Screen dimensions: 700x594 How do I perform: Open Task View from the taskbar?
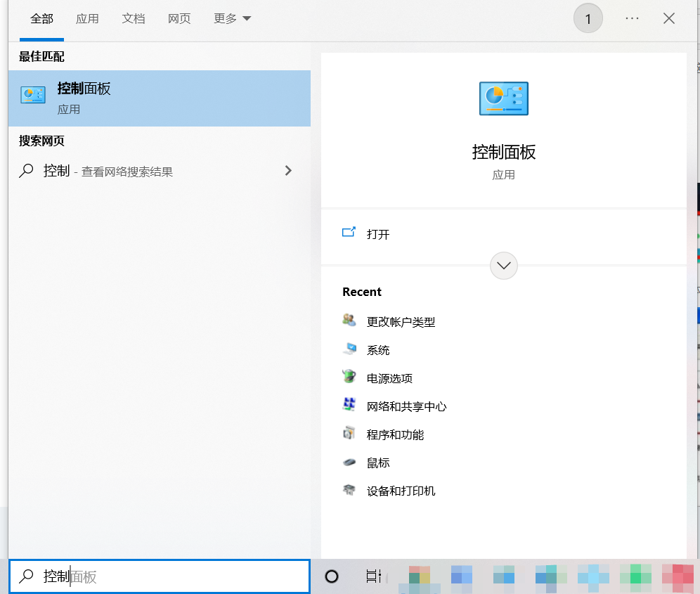click(x=374, y=576)
